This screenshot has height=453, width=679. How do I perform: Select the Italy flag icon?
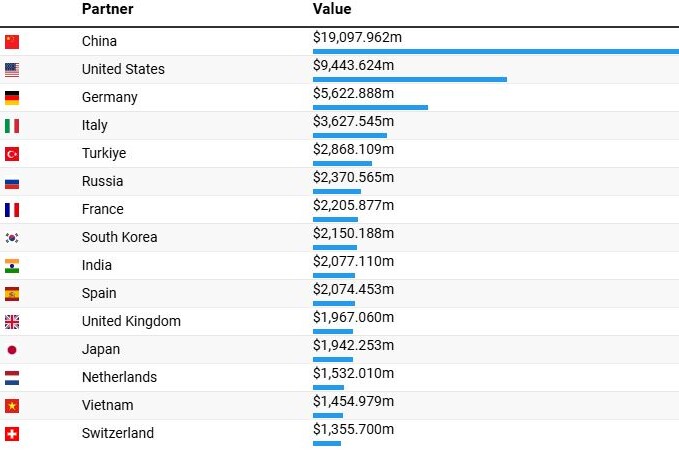tap(12, 126)
